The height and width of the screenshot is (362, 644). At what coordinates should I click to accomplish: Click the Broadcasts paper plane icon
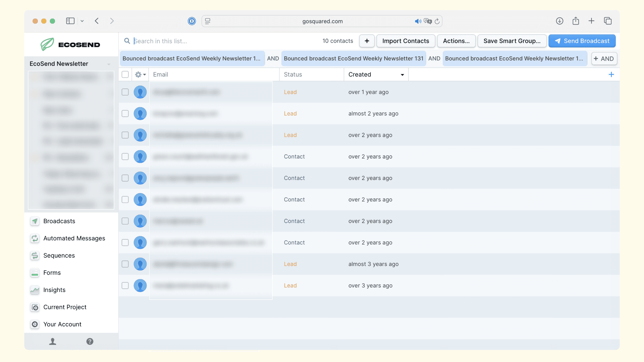click(x=35, y=221)
